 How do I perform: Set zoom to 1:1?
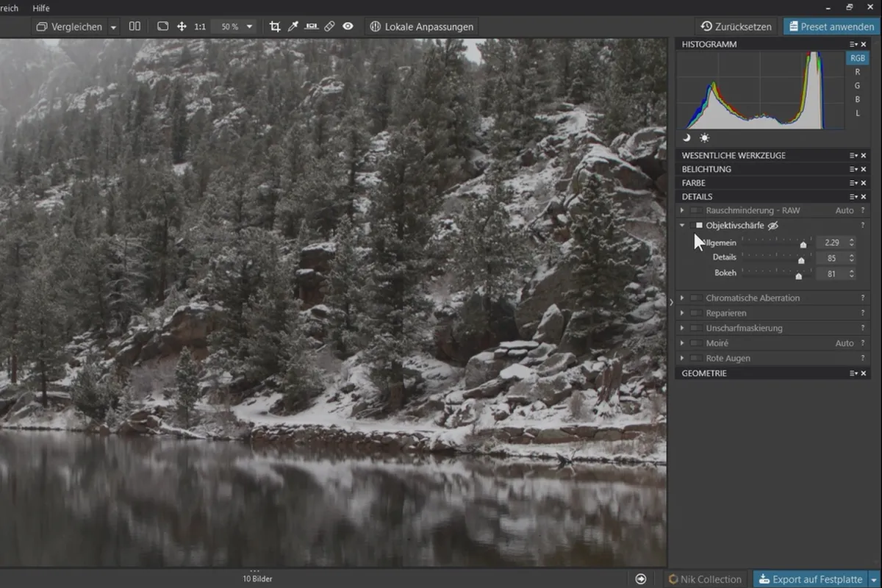[x=200, y=26]
